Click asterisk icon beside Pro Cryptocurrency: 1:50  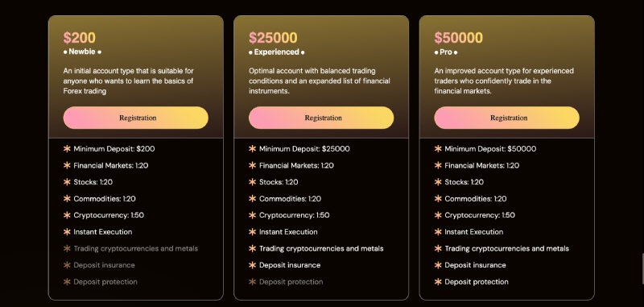(438, 215)
